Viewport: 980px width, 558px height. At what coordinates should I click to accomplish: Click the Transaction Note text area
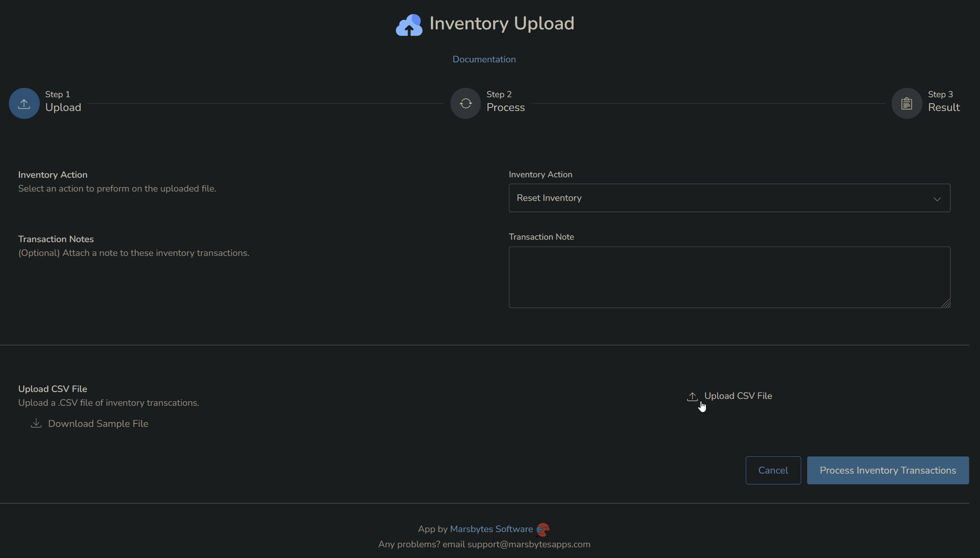[x=729, y=277]
